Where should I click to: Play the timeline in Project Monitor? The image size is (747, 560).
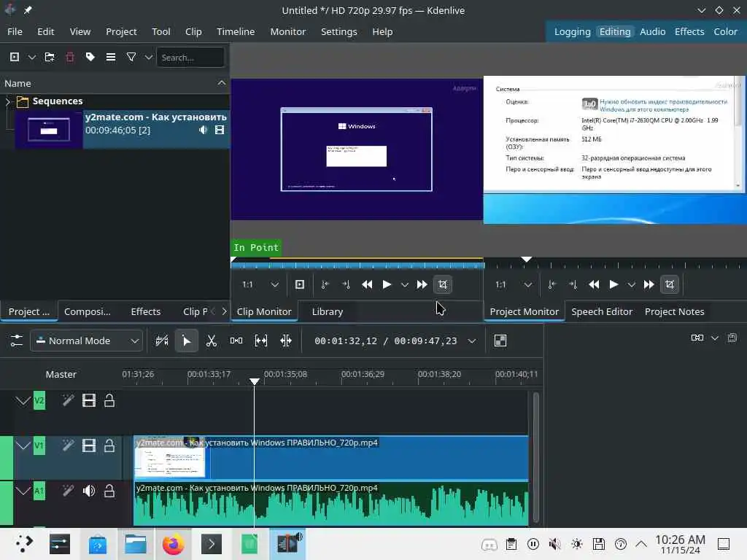click(x=614, y=285)
